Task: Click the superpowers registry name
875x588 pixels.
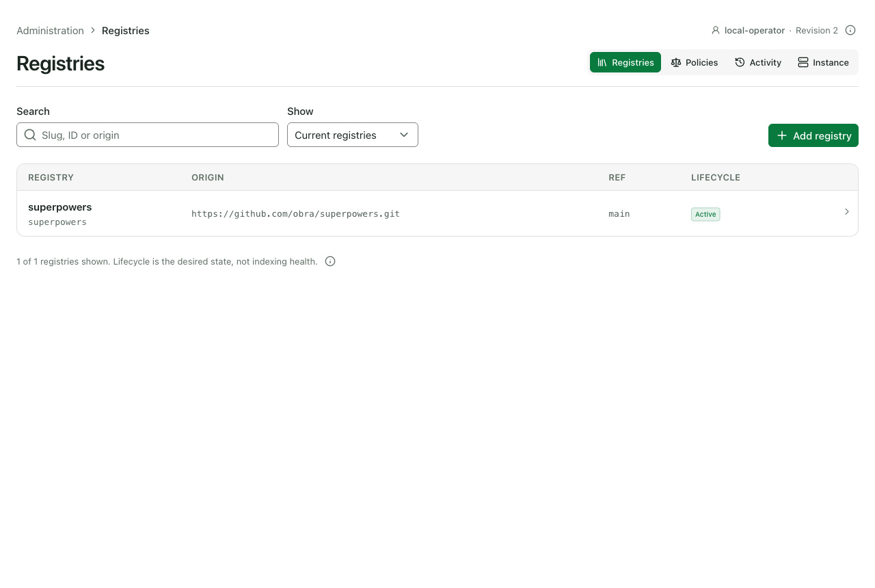Action: [x=60, y=207]
